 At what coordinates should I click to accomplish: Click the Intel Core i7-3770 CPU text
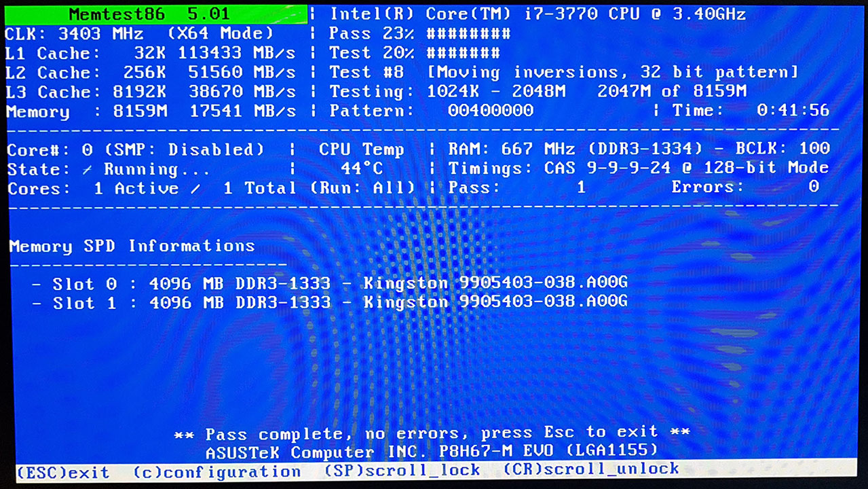537,14
